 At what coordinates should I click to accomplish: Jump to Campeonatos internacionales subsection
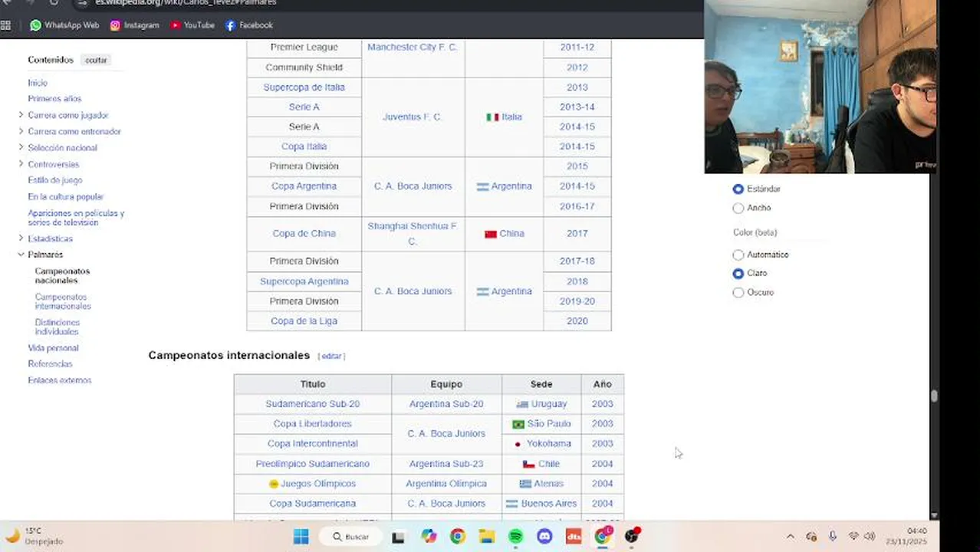63,301
